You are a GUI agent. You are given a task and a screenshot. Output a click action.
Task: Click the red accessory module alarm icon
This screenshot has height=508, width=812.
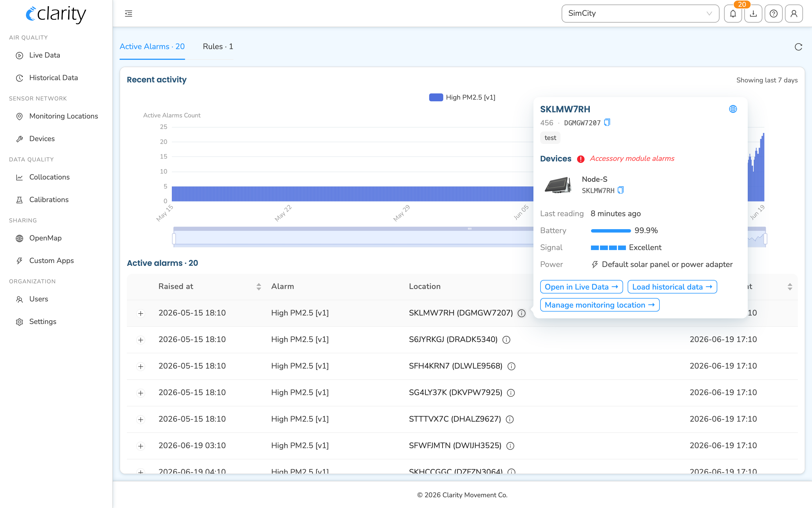click(x=581, y=159)
